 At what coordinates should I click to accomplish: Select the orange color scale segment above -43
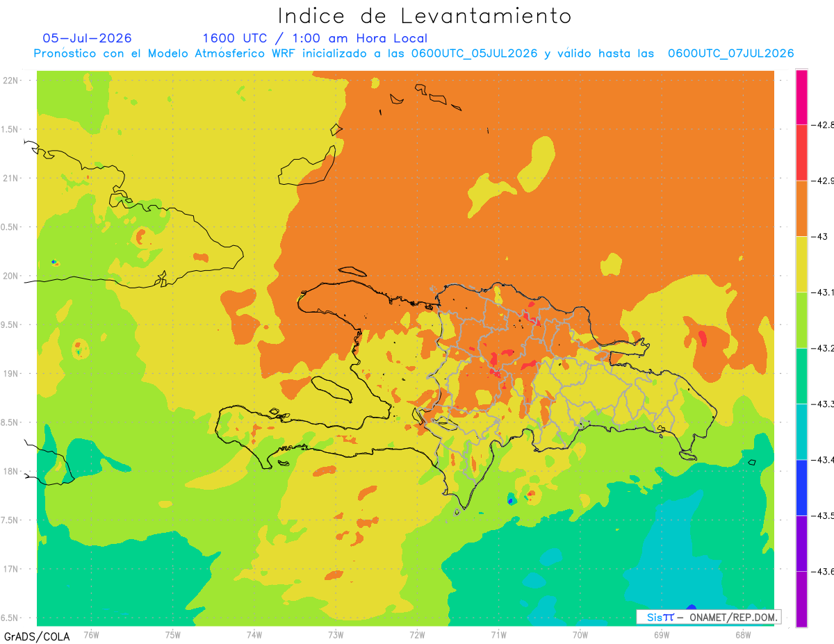[x=801, y=208]
